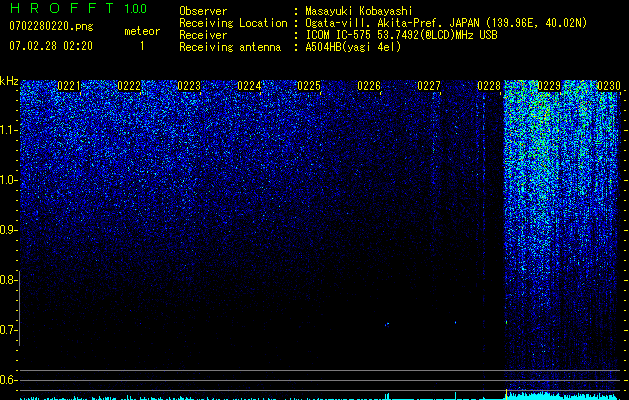
Task: Click the Receiving antenna label
Action: click(230, 47)
